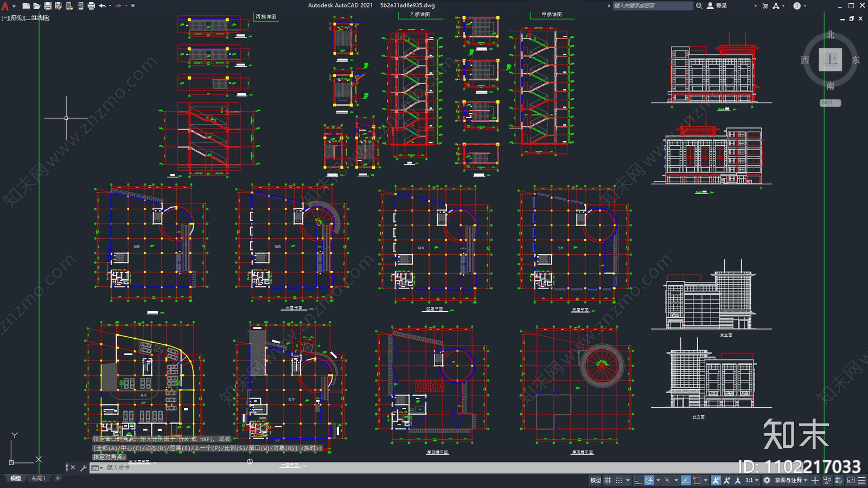The image size is (868, 488).
Task: Open status bar customization menu icon
Action: (862, 480)
